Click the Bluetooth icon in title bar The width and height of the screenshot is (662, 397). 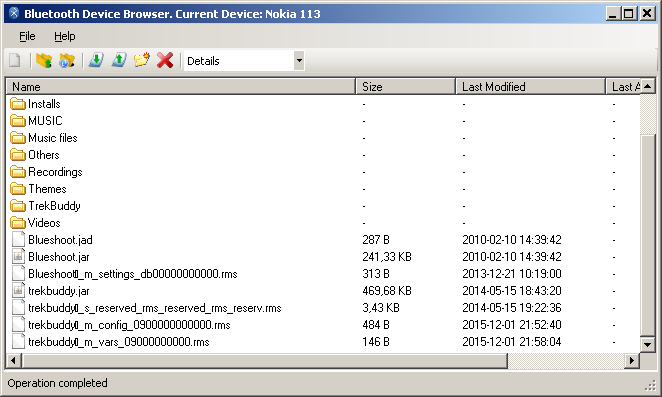pos(14,14)
